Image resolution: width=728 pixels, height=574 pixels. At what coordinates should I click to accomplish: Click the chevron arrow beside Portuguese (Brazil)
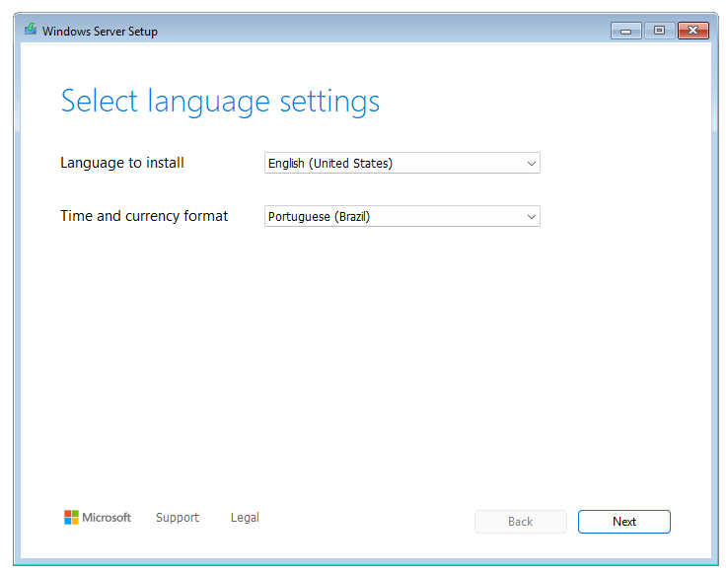click(531, 216)
